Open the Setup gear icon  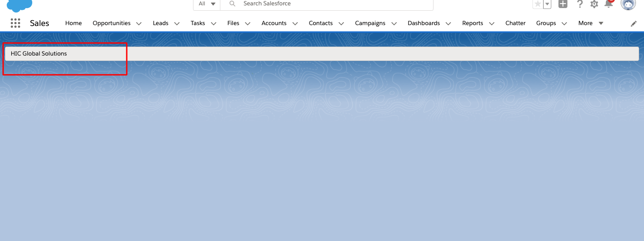point(594,4)
